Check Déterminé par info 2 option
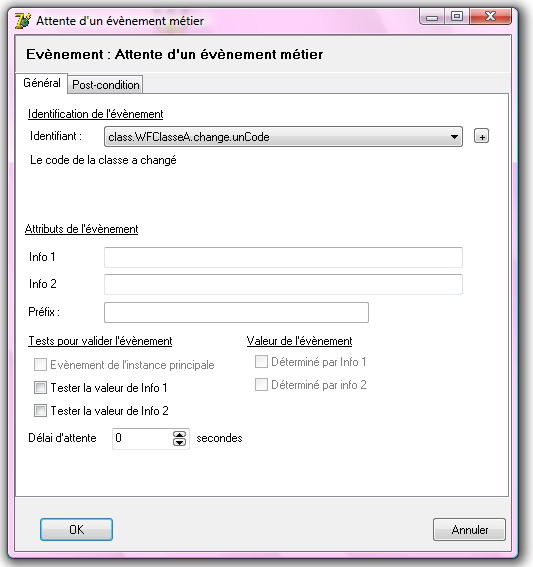533x567 pixels. click(261, 385)
